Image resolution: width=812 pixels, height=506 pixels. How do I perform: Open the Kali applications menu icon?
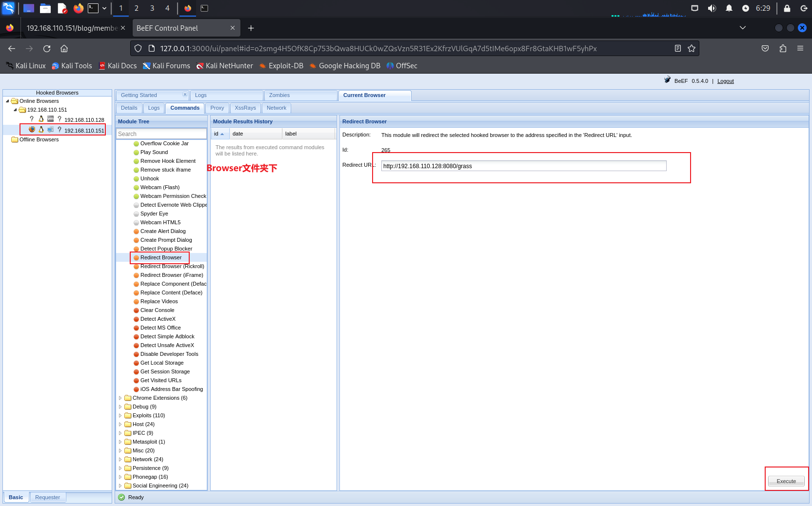[x=8, y=8]
